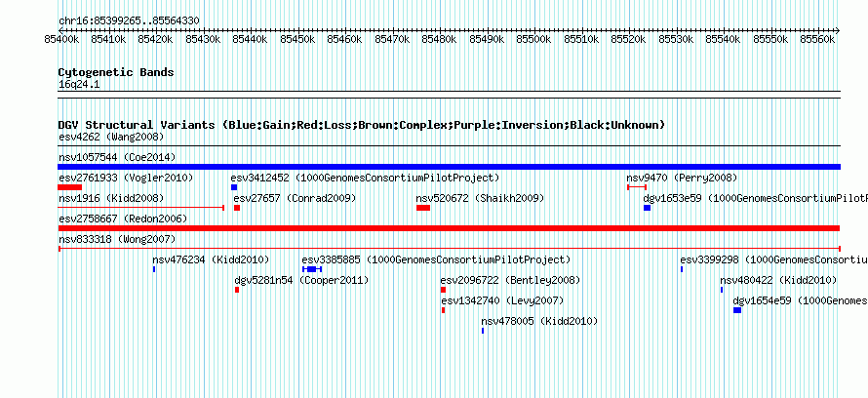Open the esv4262 (Wang2008) label
Image resolution: width=868 pixels, height=398 pixels.
coord(111,137)
